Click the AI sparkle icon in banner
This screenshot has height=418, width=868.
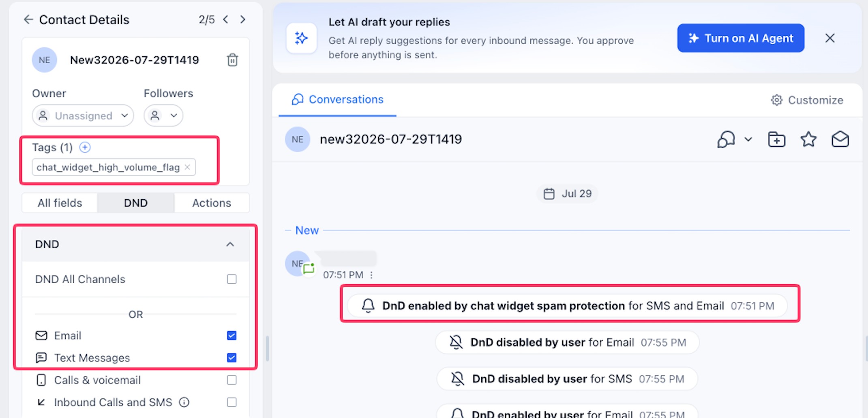301,38
